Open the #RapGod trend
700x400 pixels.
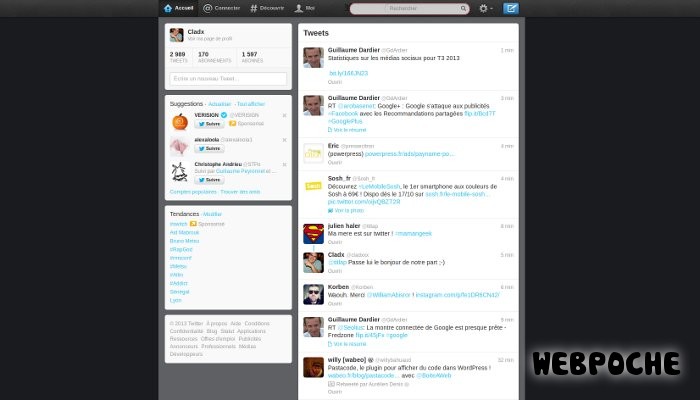coord(181,250)
